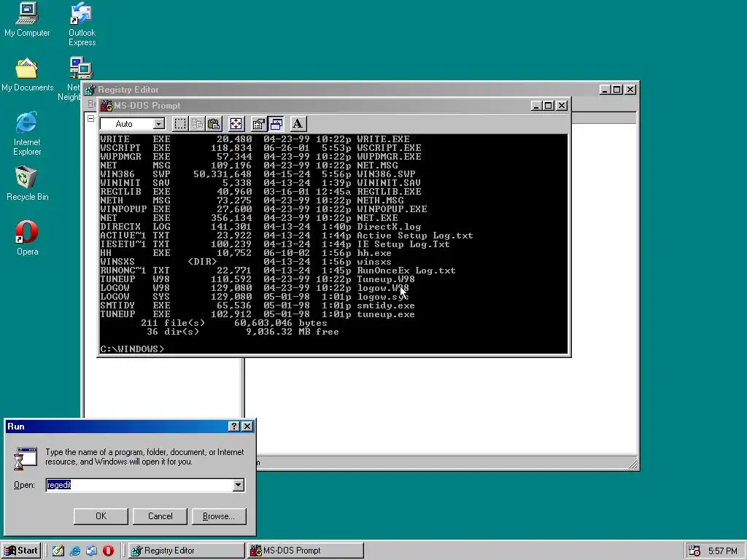
Task: Click the Run dialog help question mark button
Action: pyautogui.click(x=234, y=426)
